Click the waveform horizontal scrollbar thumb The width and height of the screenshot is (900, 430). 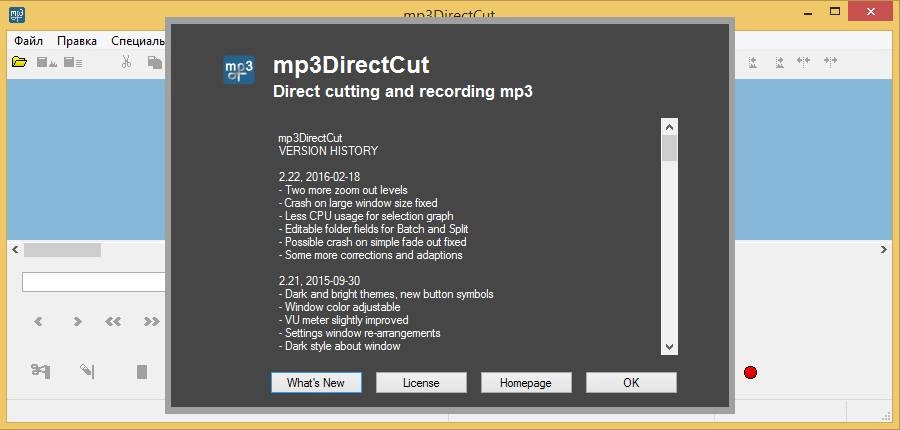coord(62,250)
